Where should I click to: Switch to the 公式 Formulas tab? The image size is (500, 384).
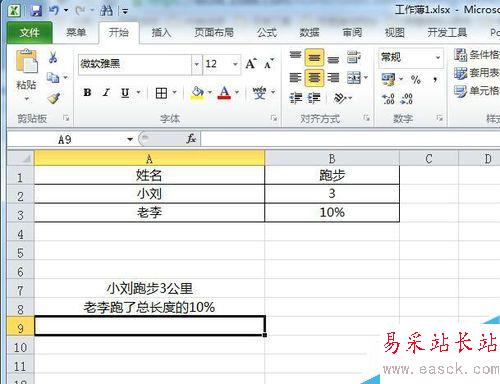pos(267,33)
